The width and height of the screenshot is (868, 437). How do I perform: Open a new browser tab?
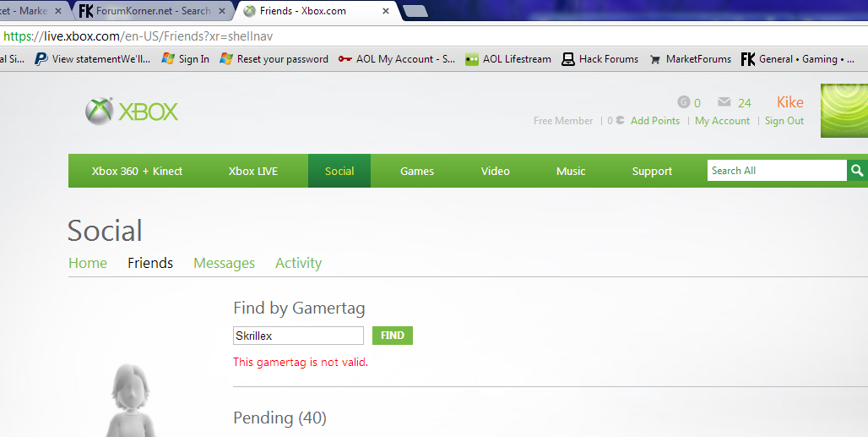click(415, 10)
